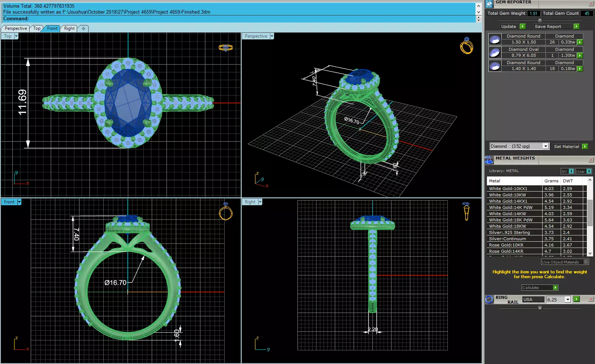Select the Silver:.925 Sterling row
The width and height of the screenshot is (595, 364).
537,232
